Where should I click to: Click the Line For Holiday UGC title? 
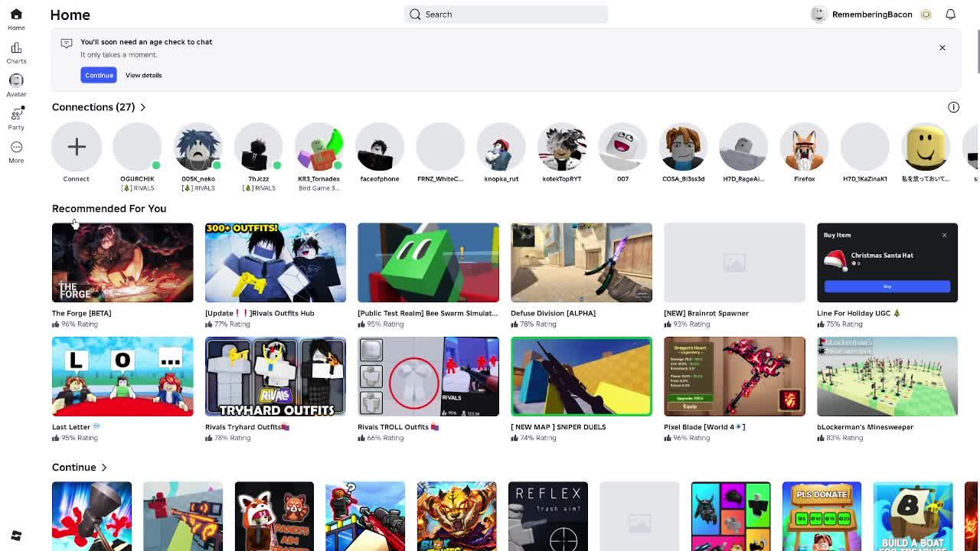coord(859,313)
